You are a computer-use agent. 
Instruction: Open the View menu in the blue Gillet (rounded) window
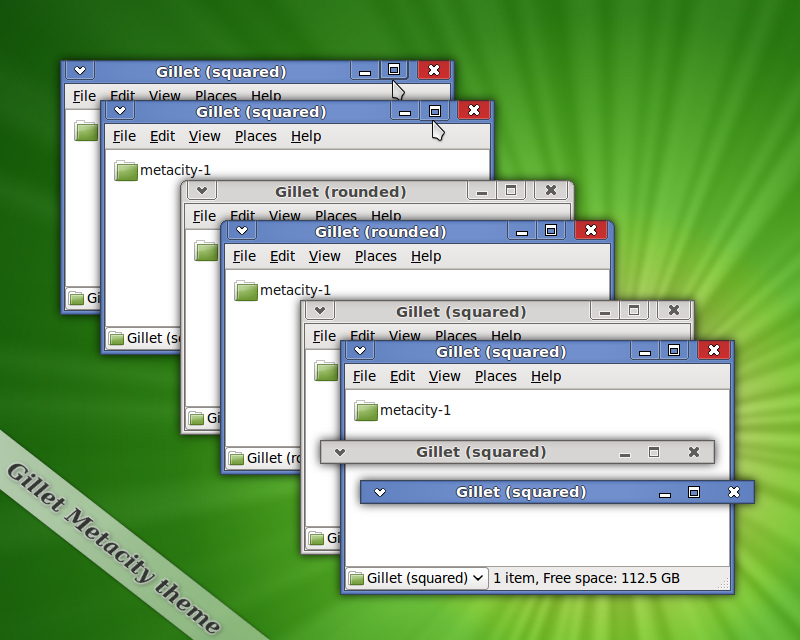tap(324, 256)
